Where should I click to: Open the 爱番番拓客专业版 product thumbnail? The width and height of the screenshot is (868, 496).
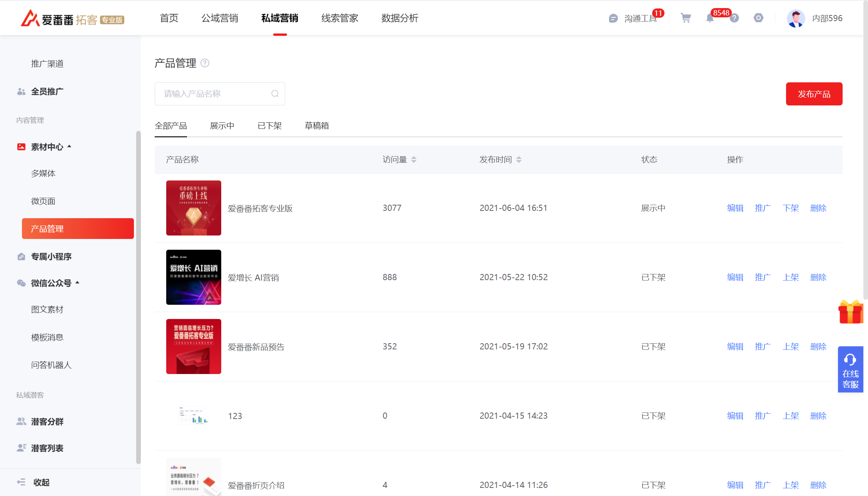[x=194, y=208]
